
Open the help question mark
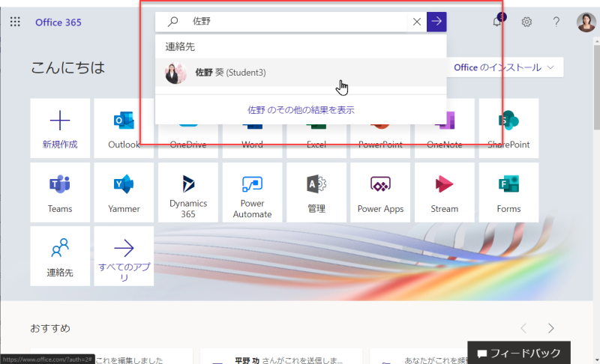tap(556, 22)
